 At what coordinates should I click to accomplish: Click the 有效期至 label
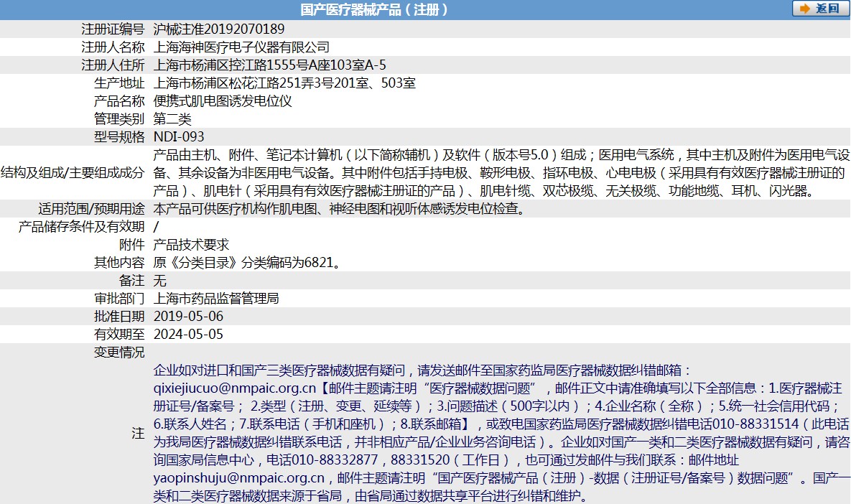click(119, 334)
